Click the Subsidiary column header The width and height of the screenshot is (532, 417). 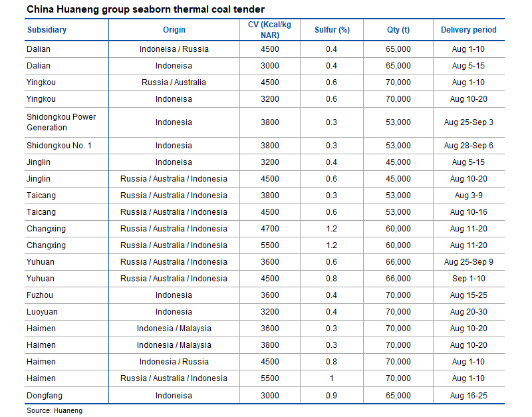tap(47, 30)
